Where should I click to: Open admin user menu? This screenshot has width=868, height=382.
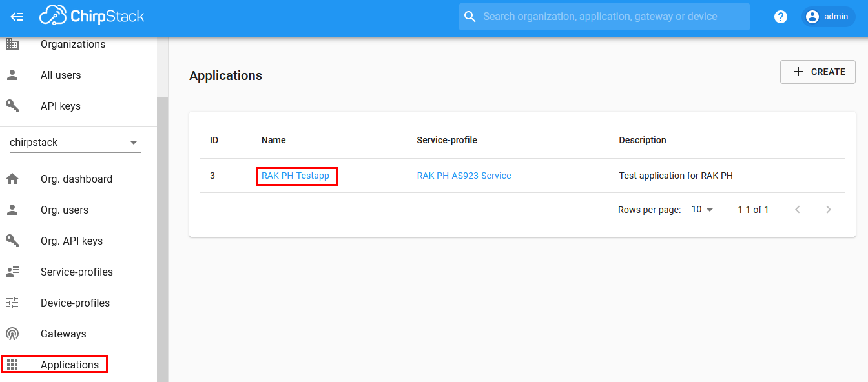[x=828, y=17]
